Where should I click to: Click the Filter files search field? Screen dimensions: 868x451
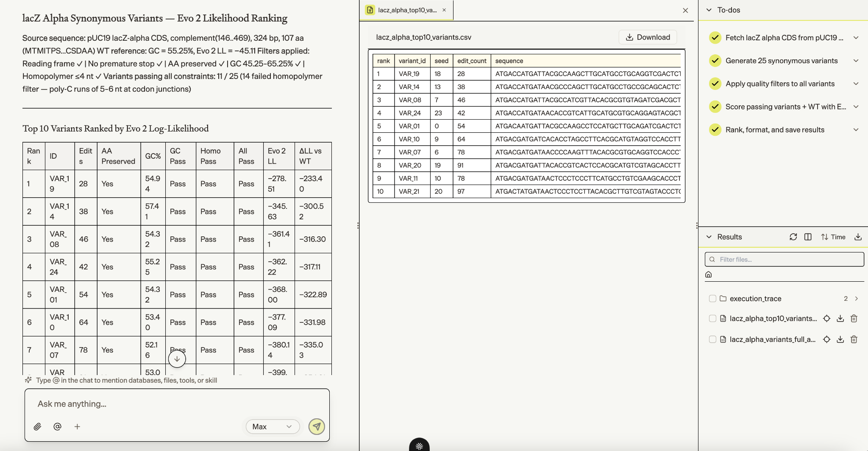784,259
